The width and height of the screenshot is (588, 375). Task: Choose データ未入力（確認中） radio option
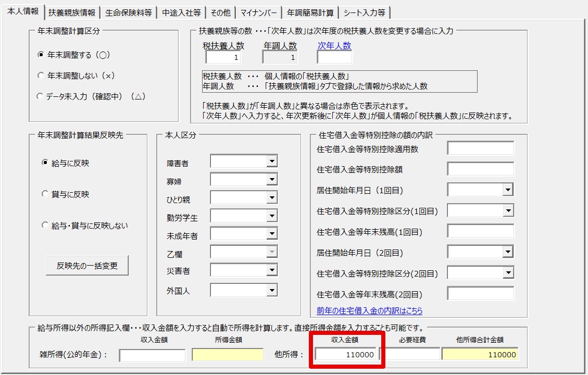pos(41,96)
